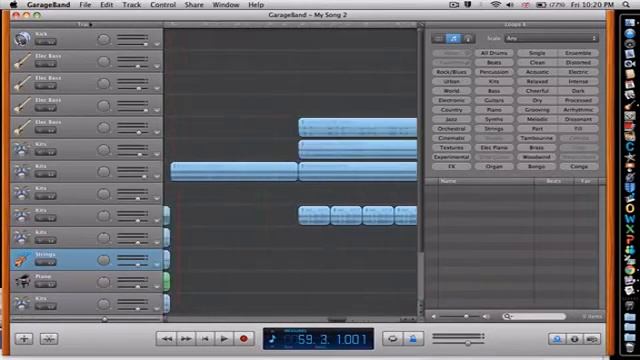640x360 pixels.
Task: Enable the Cheerful descriptor filter
Action: point(537,91)
